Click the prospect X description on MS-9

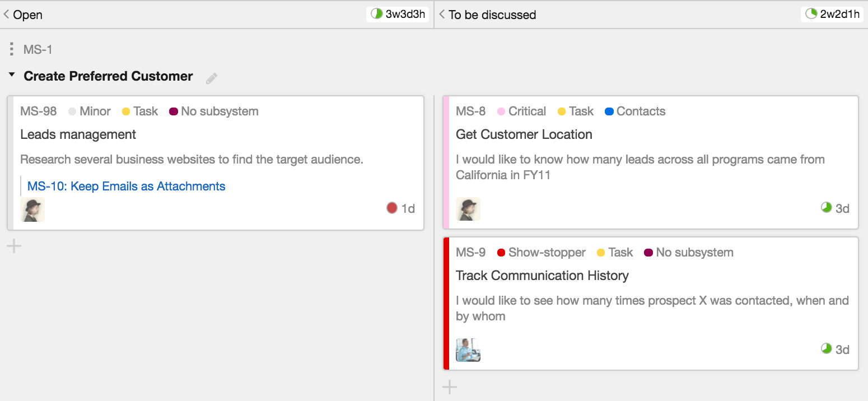tap(652, 308)
